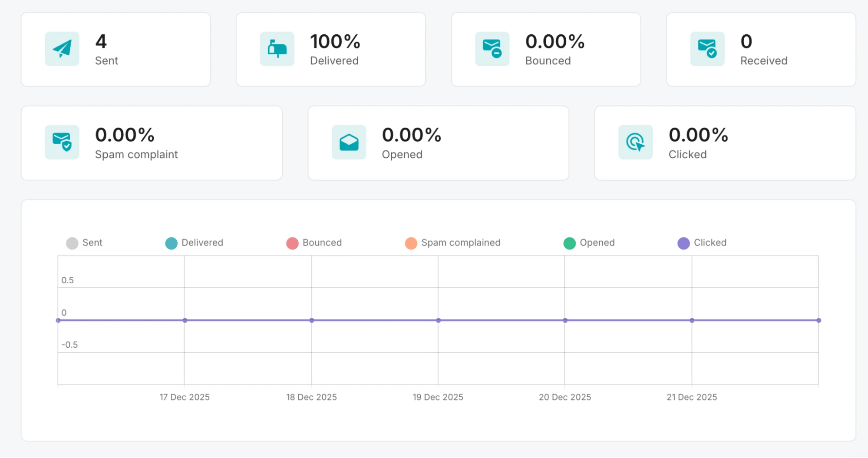The width and height of the screenshot is (868, 458).
Task: Select the Spam complaint shield envelope icon
Action: click(x=62, y=143)
